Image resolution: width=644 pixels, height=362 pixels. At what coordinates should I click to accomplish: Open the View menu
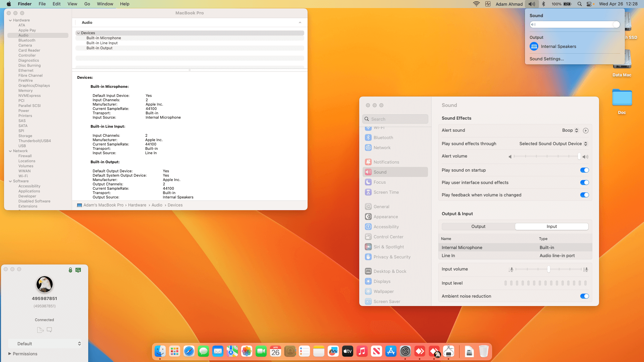[72, 4]
